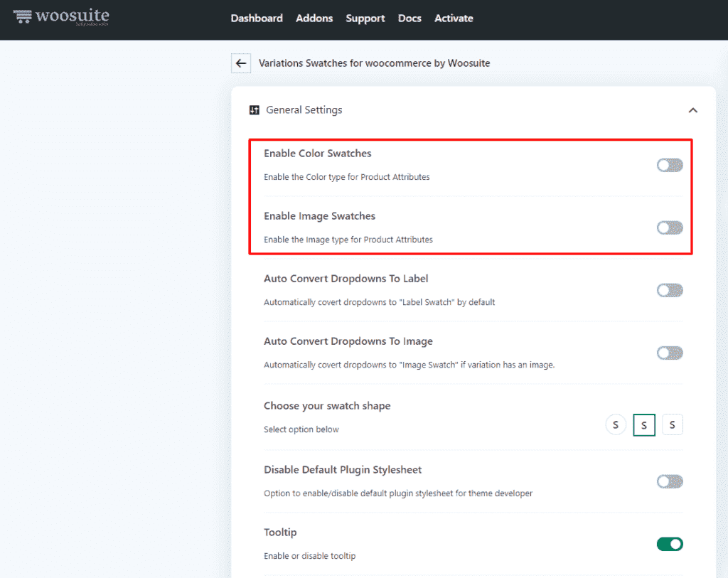Click the stylesheet theme developer description

click(398, 493)
